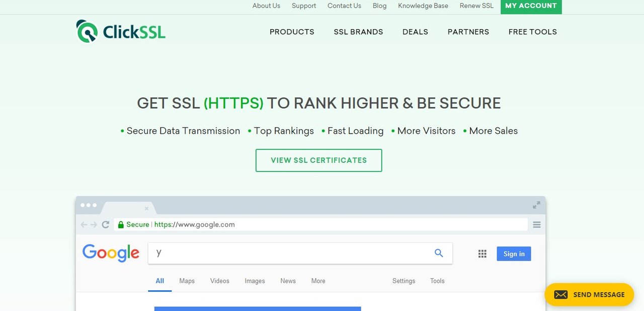
Task: Select the Videos search tab
Action: [x=220, y=281]
